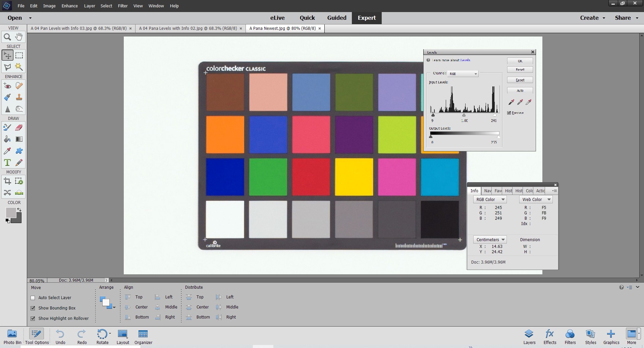This screenshot has width=644, height=348.
Task: Open the RGB Color dropdown in Info panel
Action: click(x=490, y=200)
